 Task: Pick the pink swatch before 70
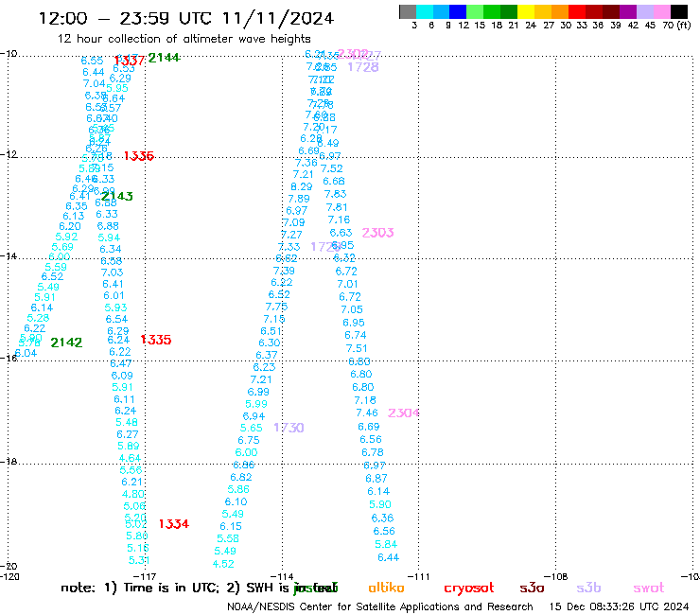tap(661, 11)
